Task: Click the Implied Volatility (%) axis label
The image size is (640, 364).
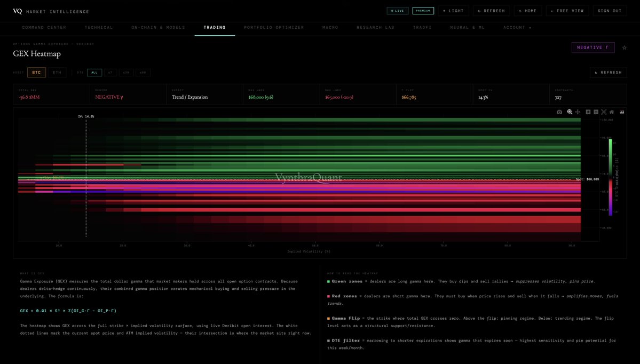Action: (309, 251)
